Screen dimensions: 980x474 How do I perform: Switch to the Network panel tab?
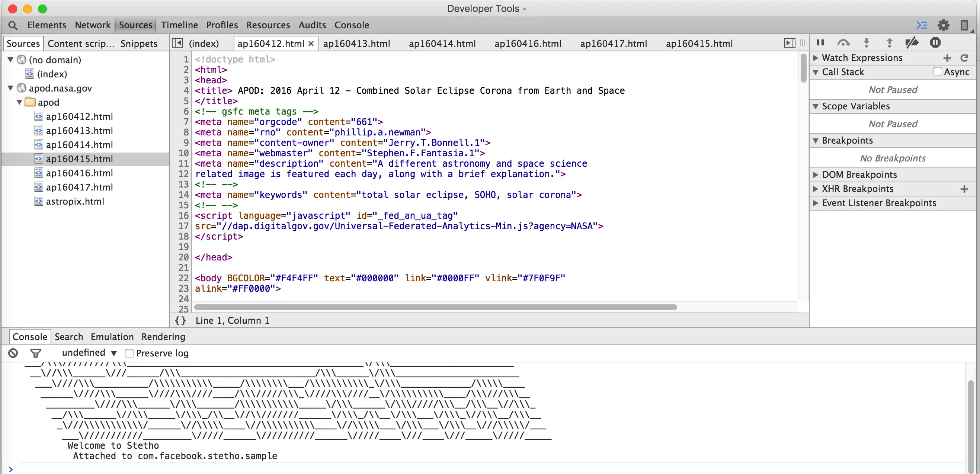(x=92, y=25)
